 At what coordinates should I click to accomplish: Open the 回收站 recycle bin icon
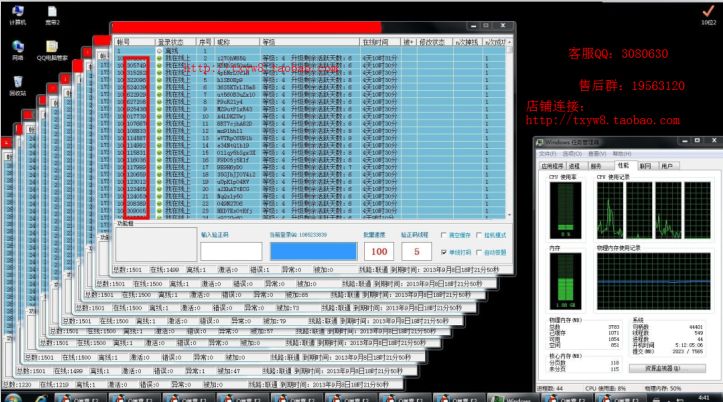[x=18, y=81]
